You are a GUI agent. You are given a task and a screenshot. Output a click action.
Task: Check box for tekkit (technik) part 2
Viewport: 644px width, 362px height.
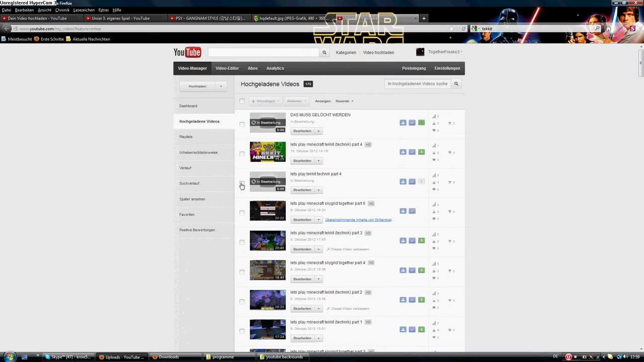(242, 302)
